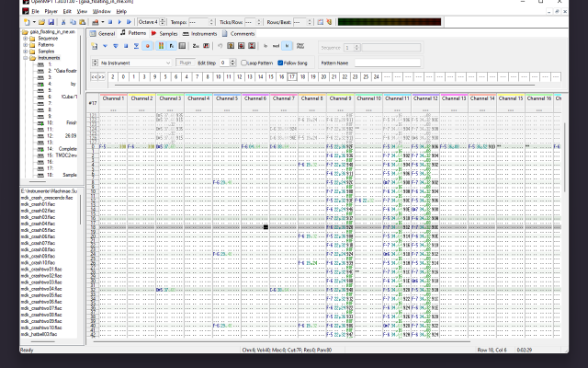Click the New Pattern icon in pattern toolbar

pyautogui.click(x=95, y=46)
